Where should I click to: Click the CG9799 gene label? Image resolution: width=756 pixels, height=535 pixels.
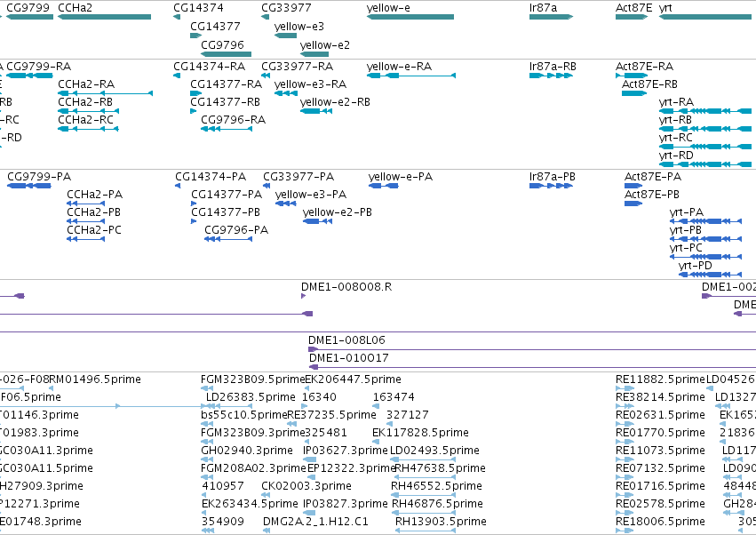coord(28,8)
